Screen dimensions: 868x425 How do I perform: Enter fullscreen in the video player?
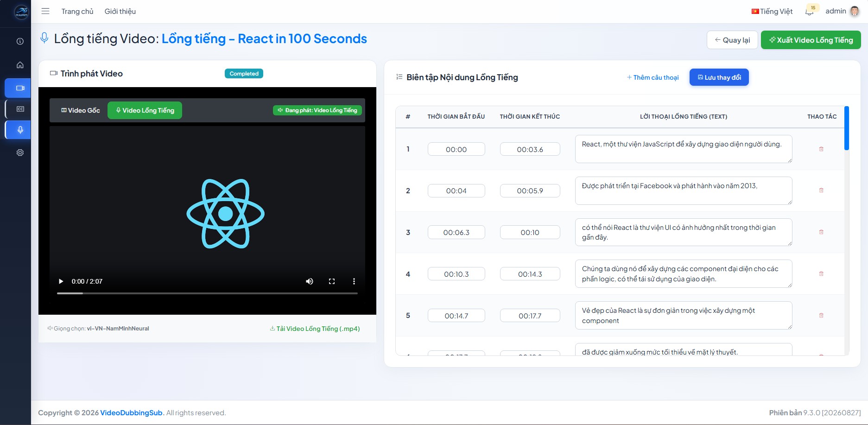pos(332,281)
